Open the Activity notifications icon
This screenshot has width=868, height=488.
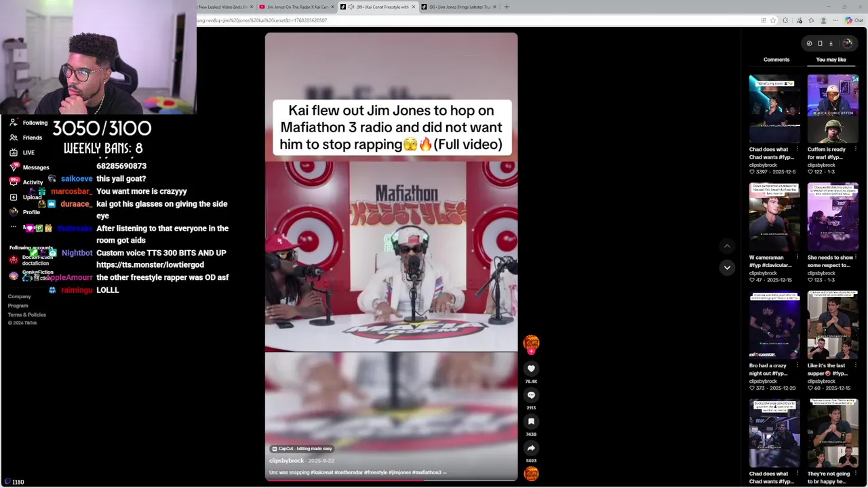(14, 182)
